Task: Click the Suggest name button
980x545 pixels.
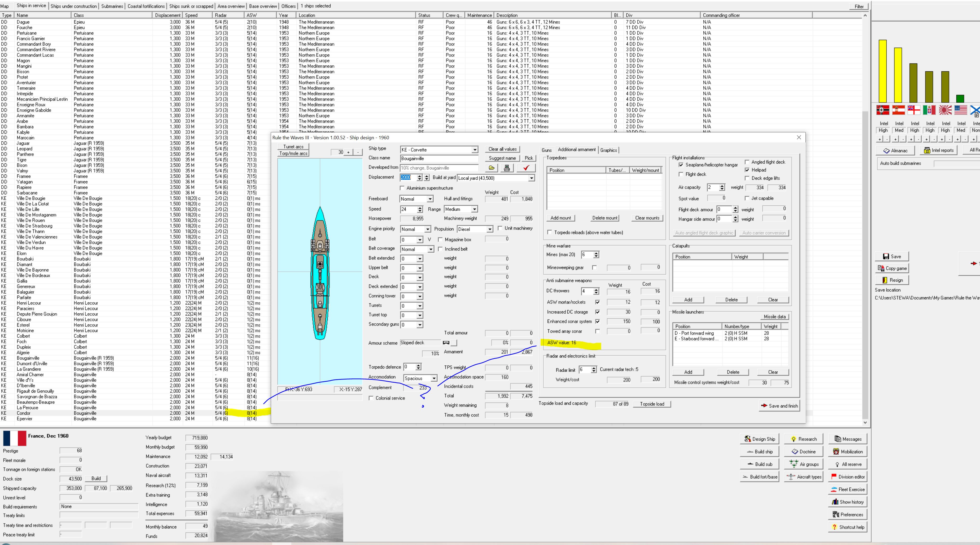Action: click(x=502, y=158)
